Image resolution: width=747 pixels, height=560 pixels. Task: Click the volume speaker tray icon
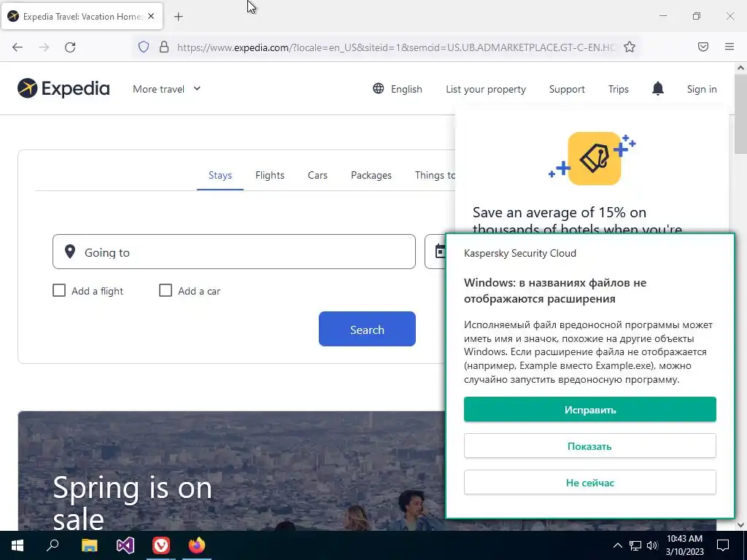[652, 545]
